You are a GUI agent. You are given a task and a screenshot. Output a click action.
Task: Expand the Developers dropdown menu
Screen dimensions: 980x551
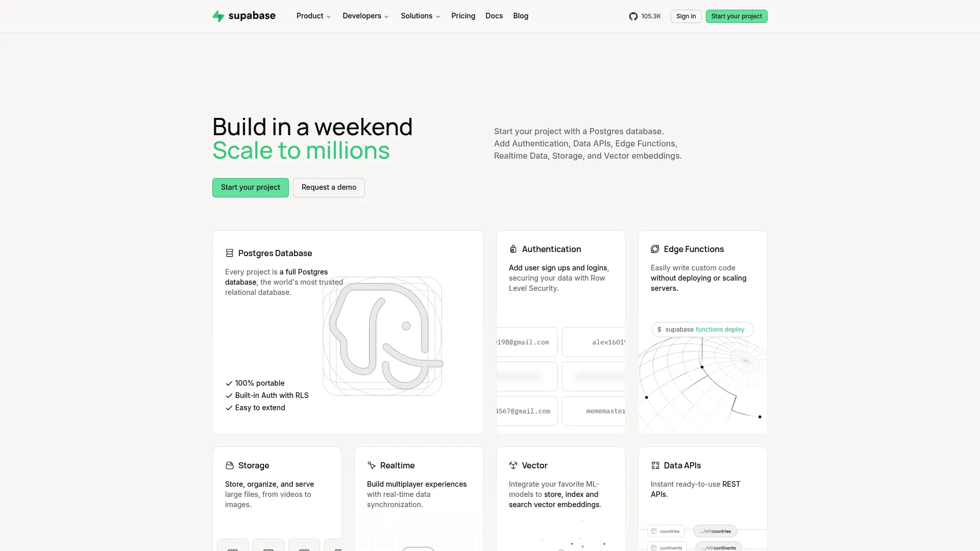coord(365,16)
